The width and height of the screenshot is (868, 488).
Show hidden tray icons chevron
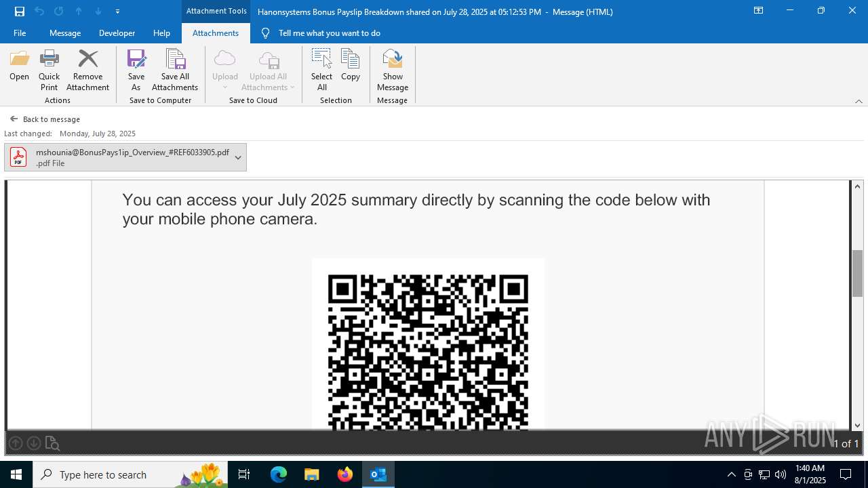pyautogui.click(x=731, y=474)
